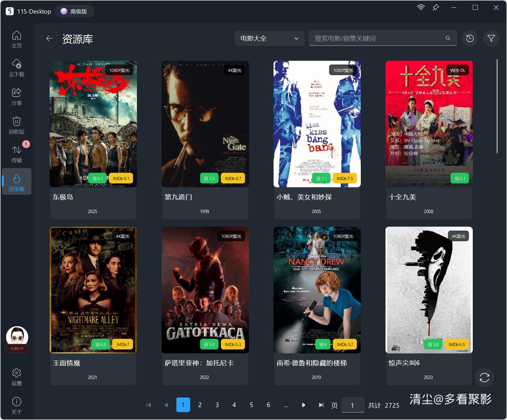Click the 豆 7.3 rating badge
Image resolution: width=507 pixels, height=420 pixels.
click(x=209, y=178)
